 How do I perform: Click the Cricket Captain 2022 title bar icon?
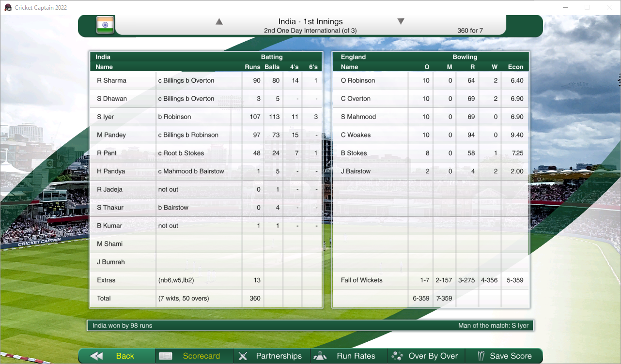8,8
